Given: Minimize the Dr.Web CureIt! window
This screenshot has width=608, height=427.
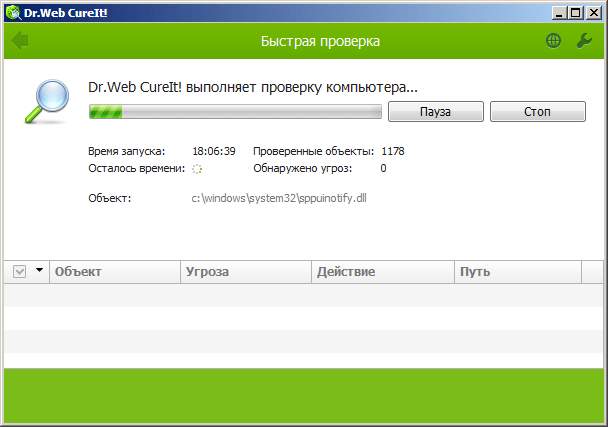Looking at the screenshot, I should pos(559,13).
